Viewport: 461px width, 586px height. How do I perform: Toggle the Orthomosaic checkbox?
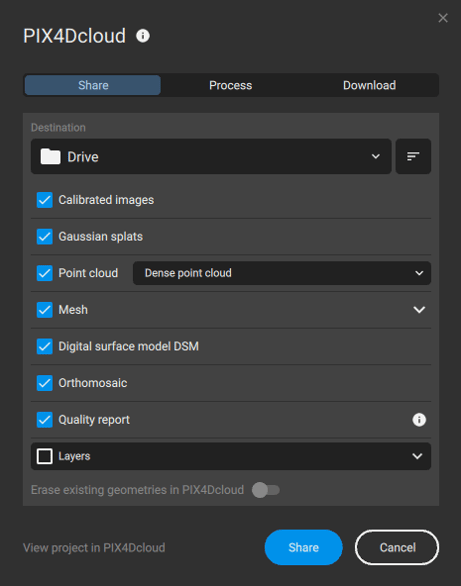tap(44, 383)
